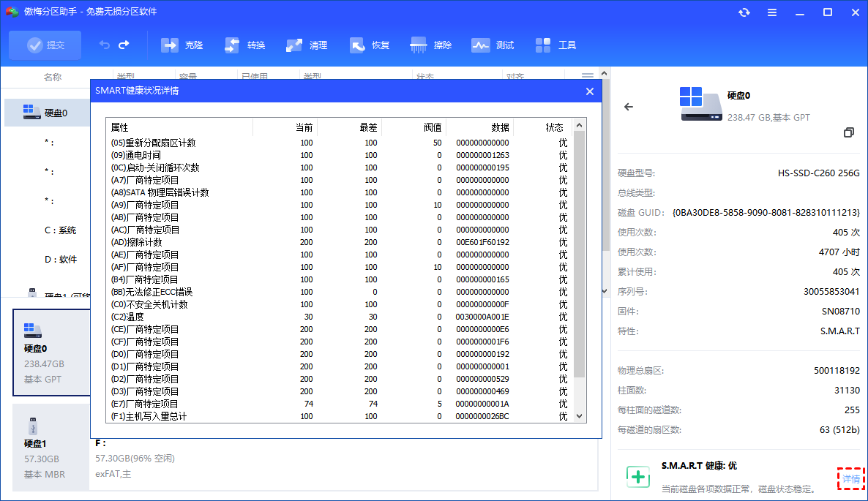This screenshot has height=501, width=868.
Task: Click the back arrow in disk details panel
Action: (x=628, y=106)
